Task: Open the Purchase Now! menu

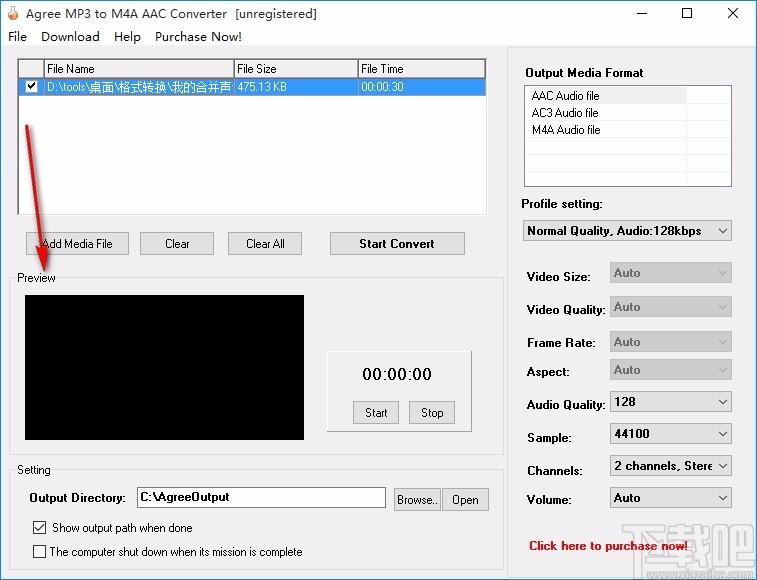Action: point(198,37)
